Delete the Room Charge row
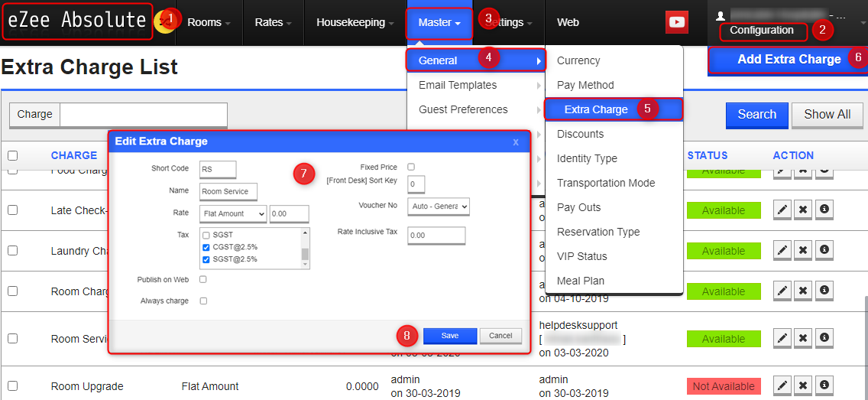Viewport: 868px width, 400px height. click(803, 291)
